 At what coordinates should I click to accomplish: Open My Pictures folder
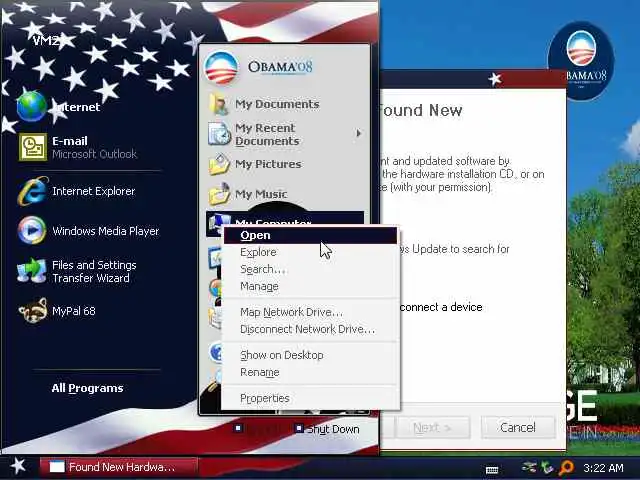click(x=255, y=164)
